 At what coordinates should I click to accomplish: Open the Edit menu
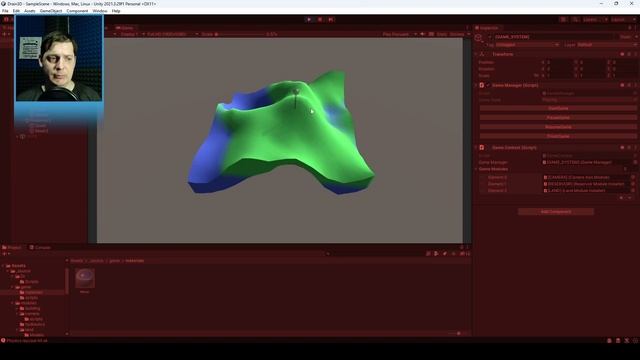(16, 11)
